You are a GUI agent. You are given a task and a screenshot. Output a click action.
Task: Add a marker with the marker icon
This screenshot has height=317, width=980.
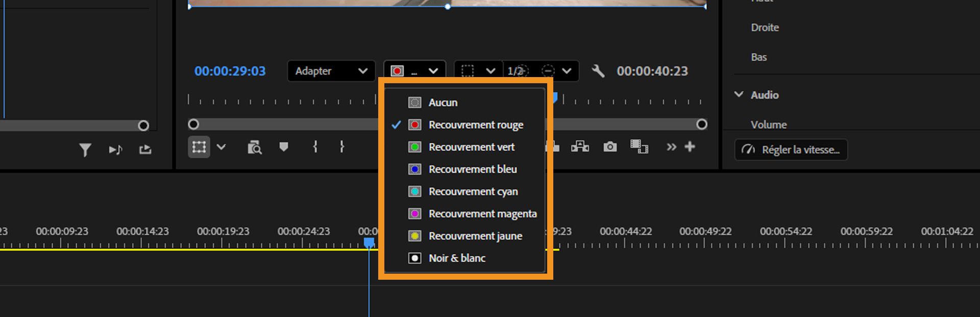pyautogui.click(x=284, y=147)
